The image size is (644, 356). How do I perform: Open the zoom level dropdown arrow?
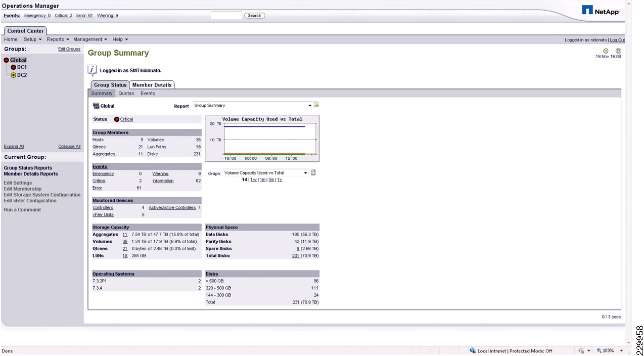click(621, 350)
